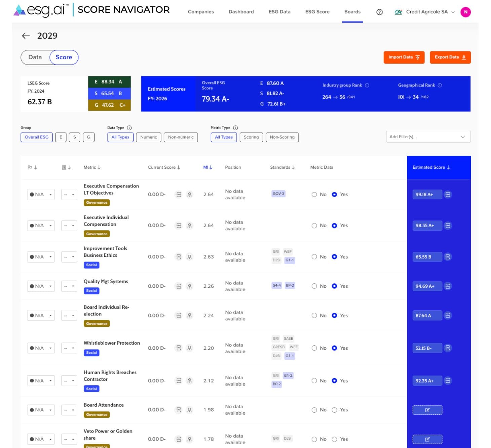Open chart icon beside the 99.18 A+ estimated score
Screen dimensions: 491x448
[x=447, y=194]
